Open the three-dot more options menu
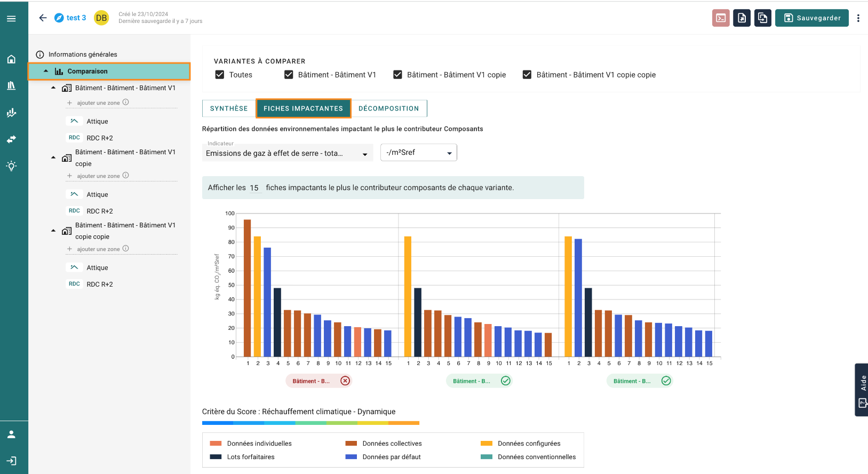The height and width of the screenshot is (474, 868). coord(858,18)
